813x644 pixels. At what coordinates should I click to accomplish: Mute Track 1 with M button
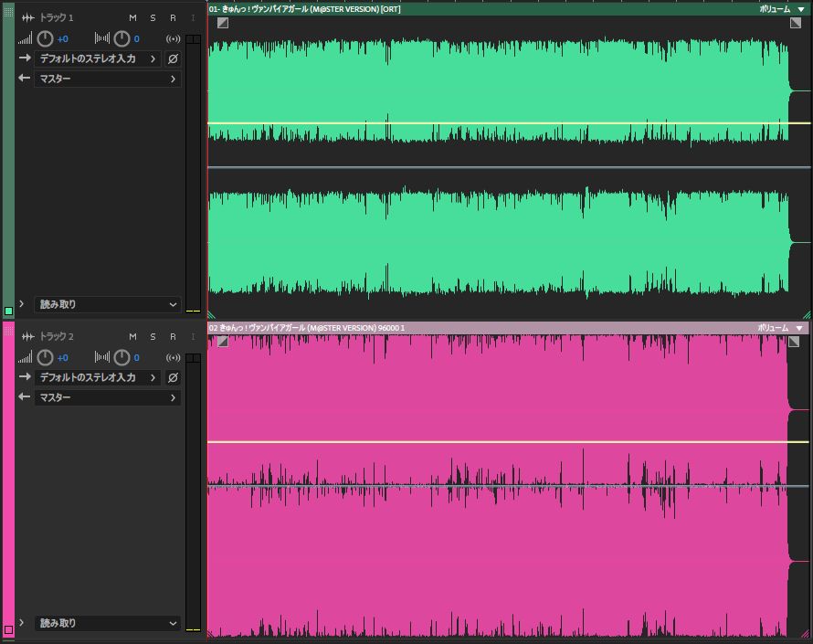tap(132, 18)
